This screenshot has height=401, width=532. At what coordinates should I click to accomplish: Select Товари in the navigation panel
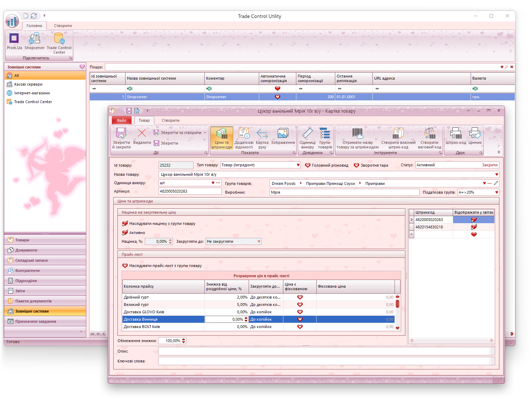[22, 240]
